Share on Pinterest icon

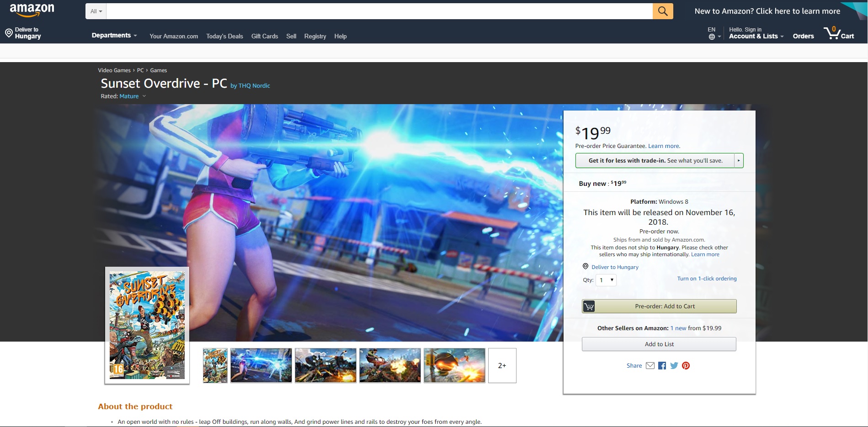click(x=686, y=365)
